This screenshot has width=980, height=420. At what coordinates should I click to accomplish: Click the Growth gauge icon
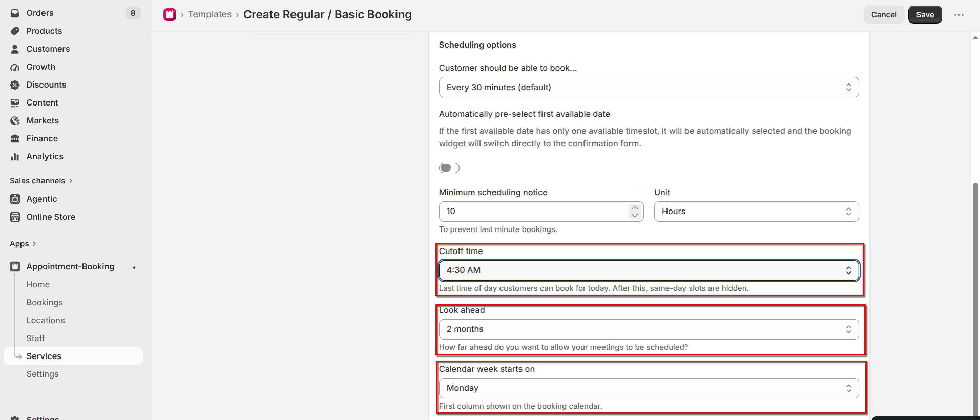(15, 67)
